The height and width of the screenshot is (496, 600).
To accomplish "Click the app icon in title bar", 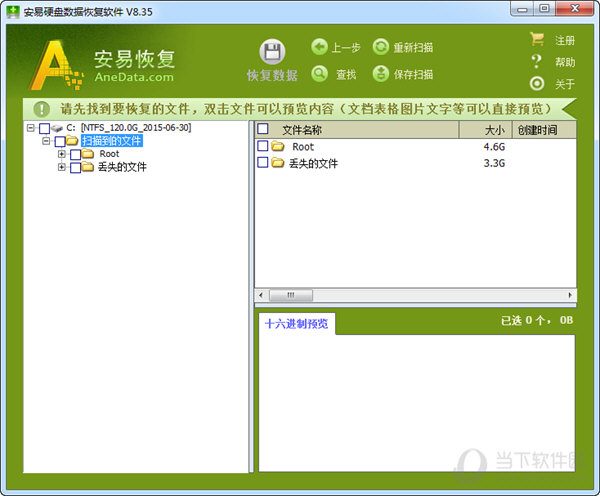I will pos(13,11).
